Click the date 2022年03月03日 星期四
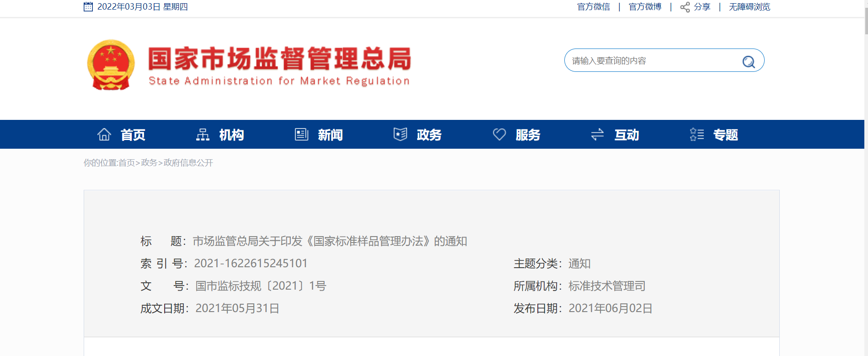868x356 pixels. 142,7
